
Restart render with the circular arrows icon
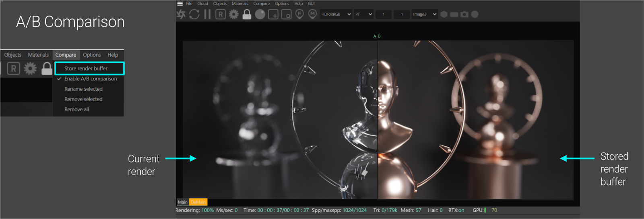[x=194, y=14]
